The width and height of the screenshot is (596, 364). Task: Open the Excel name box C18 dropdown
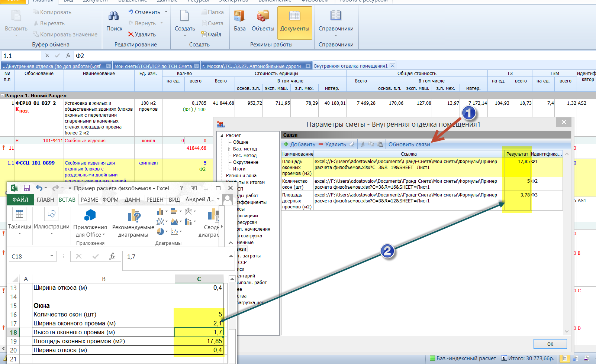pyautogui.click(x=52, y=256)
